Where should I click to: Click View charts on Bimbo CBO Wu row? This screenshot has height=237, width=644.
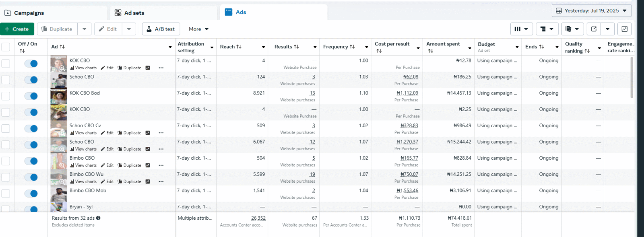pos(83,181)
